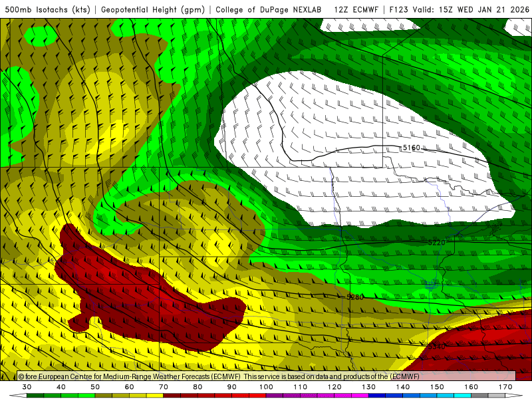Click 'F123 Valid: 15Z WED JAN 21 2026'

click(x=459, y=9)
